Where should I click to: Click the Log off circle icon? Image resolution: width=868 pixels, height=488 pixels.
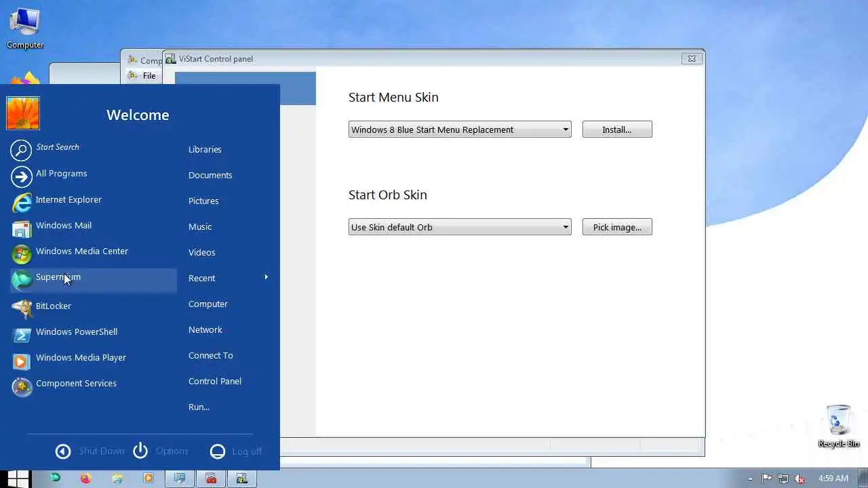coord(218,451)
